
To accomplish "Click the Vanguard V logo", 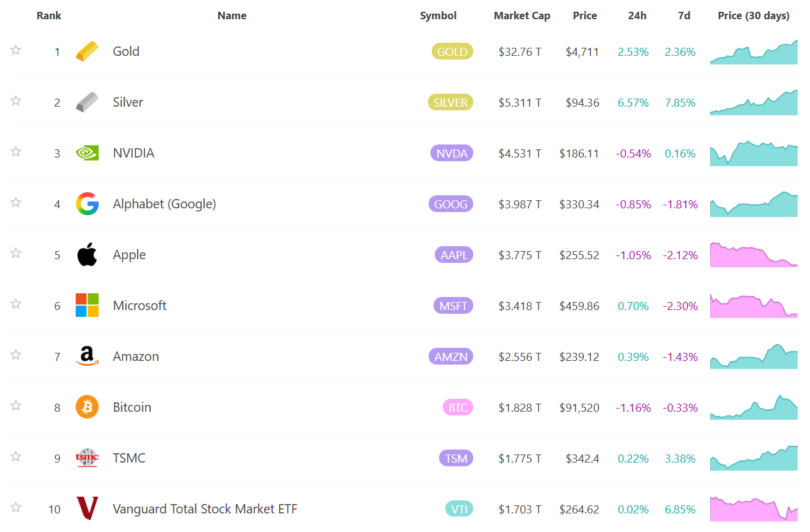I will [x=87, y=508].
